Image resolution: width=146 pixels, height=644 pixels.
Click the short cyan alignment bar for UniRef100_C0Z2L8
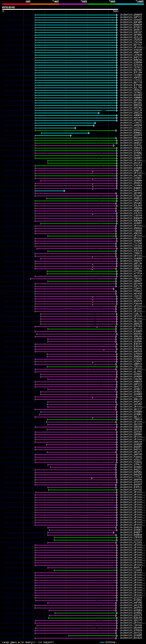55,128
